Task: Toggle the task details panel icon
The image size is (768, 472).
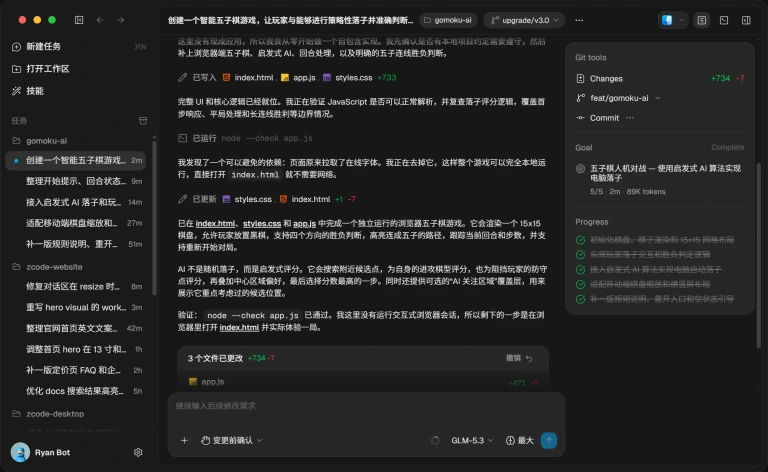Action: 702,20
